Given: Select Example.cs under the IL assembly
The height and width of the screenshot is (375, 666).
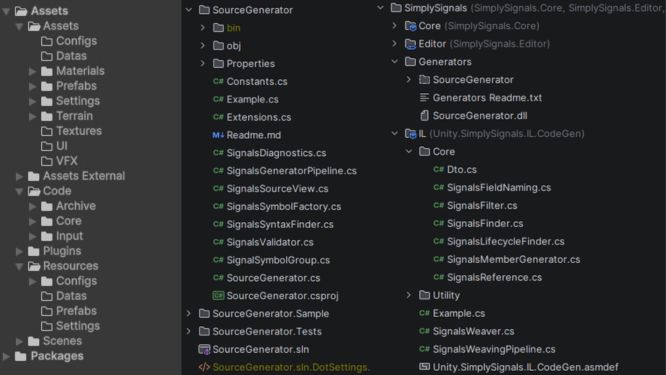Looking at the screenshot, I should click(x=459, y=313).
